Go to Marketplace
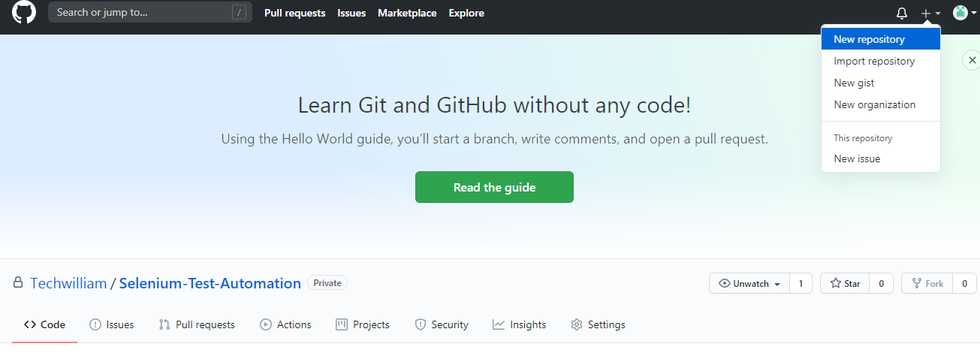The width and height of the screenshot is (980, 362). [x=407, y=13]
